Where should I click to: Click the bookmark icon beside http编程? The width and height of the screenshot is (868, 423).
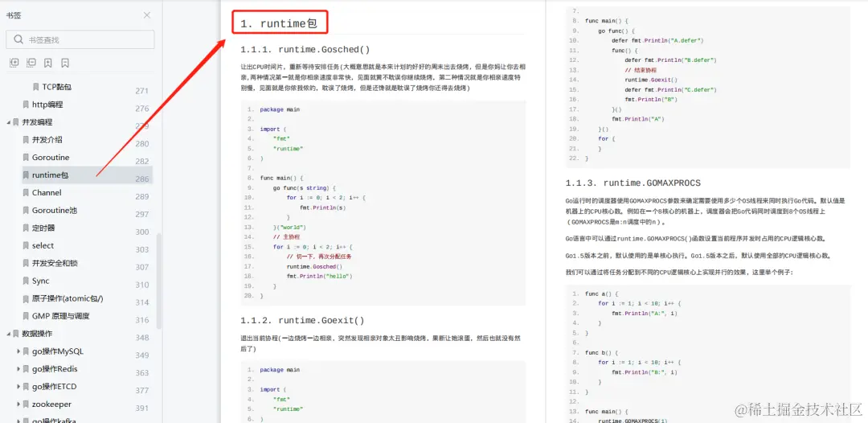tap(26, 105)
